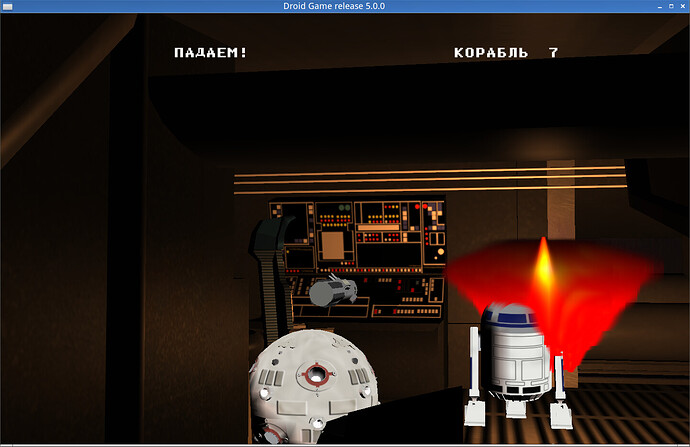Close the Droid Game window
Image resolution: width=690 pixels, height=447 pixels.
point(681,7)
